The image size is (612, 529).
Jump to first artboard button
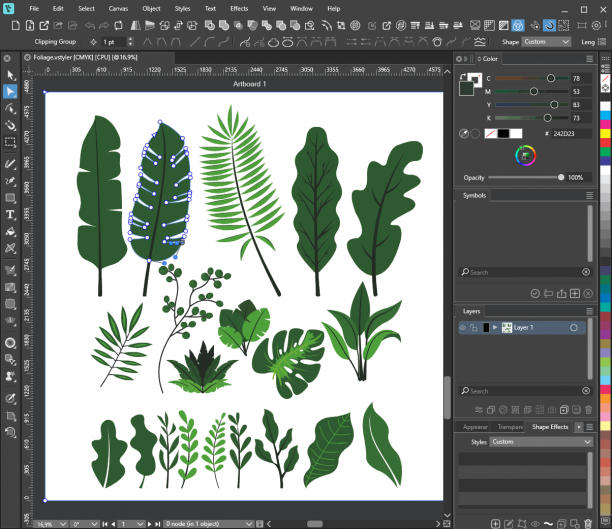(105, 524)
